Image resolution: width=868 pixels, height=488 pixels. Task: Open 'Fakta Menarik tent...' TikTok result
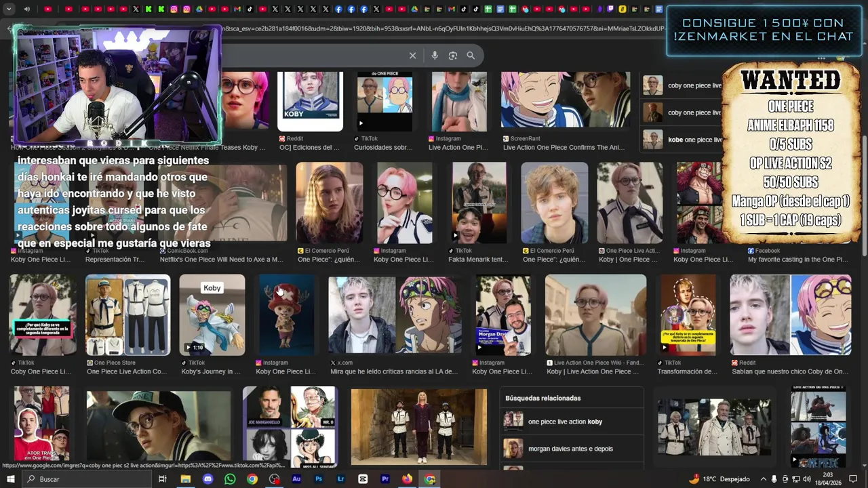click(x=478, y=260)
